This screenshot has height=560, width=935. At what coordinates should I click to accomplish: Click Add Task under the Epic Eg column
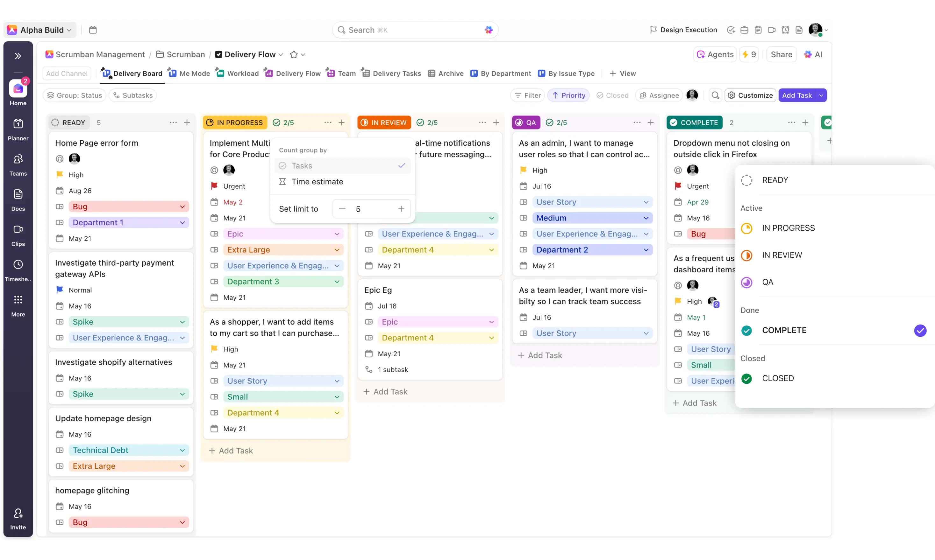(385, 391)
